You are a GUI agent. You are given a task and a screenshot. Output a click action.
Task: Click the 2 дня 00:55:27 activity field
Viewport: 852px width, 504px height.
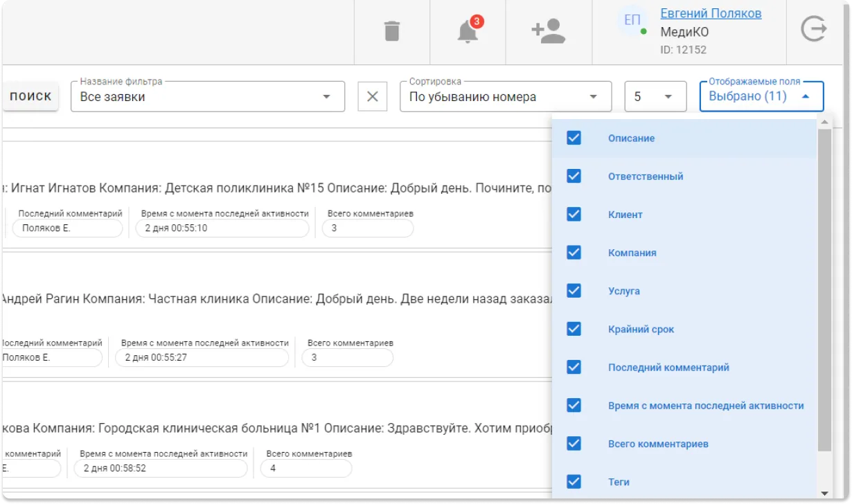pos(202,357)
